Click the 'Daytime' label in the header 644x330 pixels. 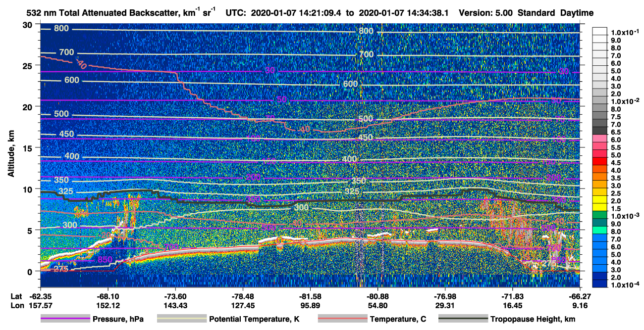577,12
